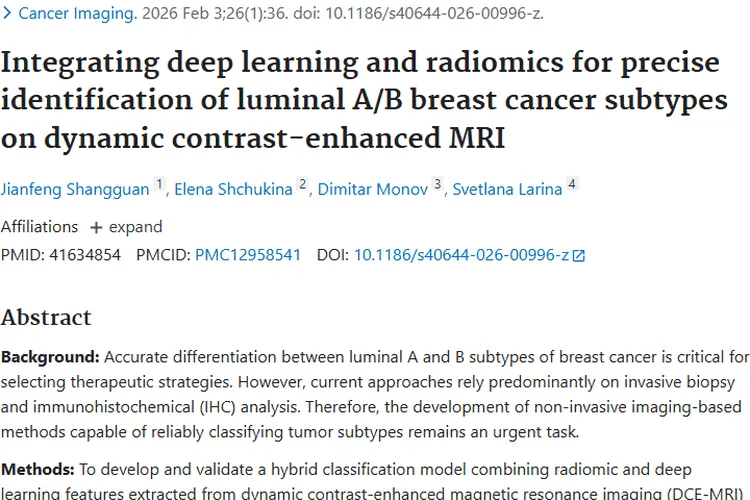Click the plus icon beside Affiliations

pos(96,226)
